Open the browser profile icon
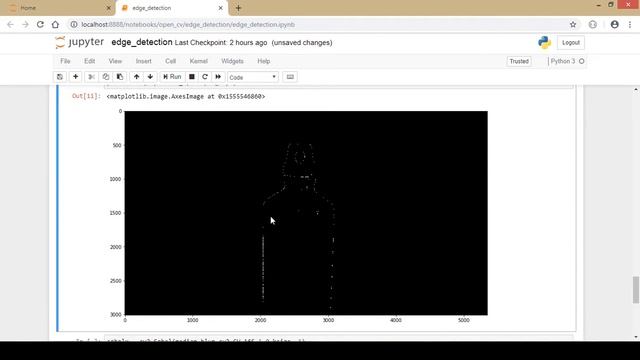Viewport: 640px width, 360px height. [x=614, y=24]
